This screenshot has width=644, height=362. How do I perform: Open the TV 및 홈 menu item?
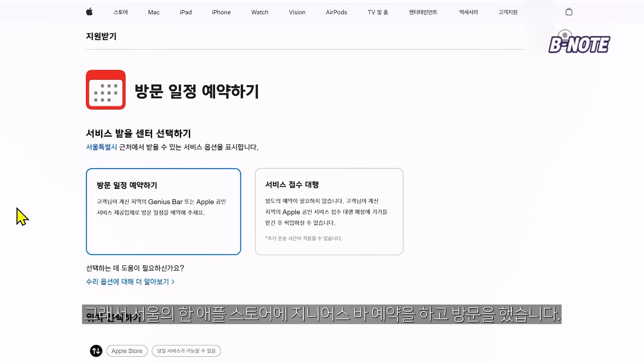tap(378, 12)
